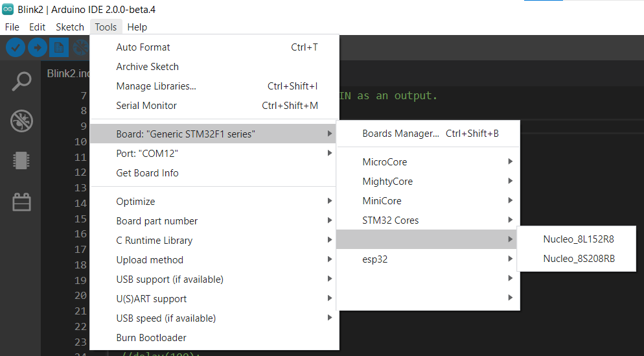This screenshot has width=644, height=356.
Task: Open the Library Manager sidebar icon
Action: pyautogui.click(x=21, y=202)
